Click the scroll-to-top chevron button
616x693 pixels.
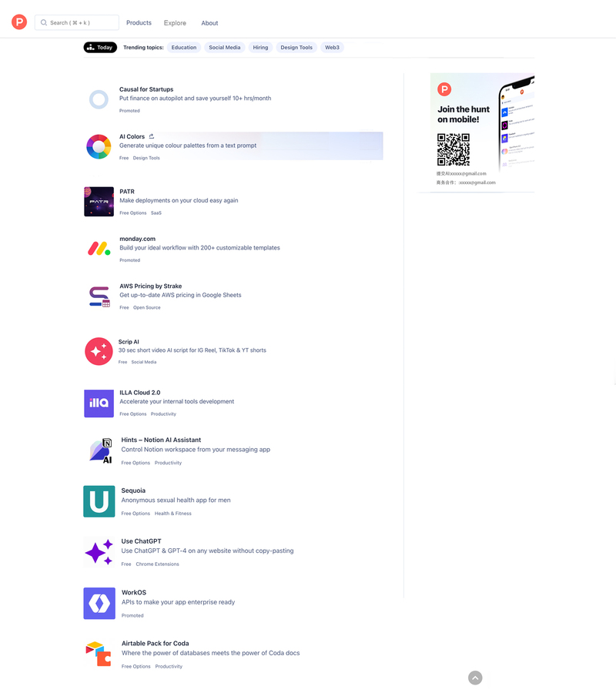475,678
